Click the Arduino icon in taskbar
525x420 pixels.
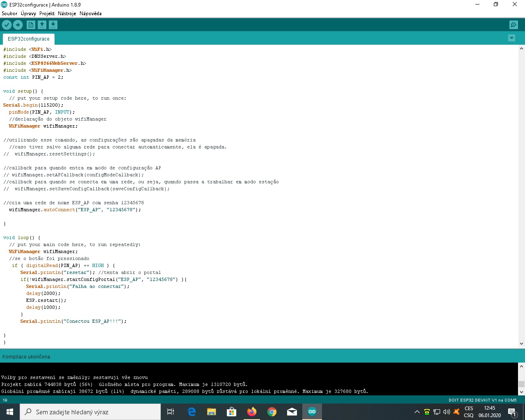[x=312, y=412]
